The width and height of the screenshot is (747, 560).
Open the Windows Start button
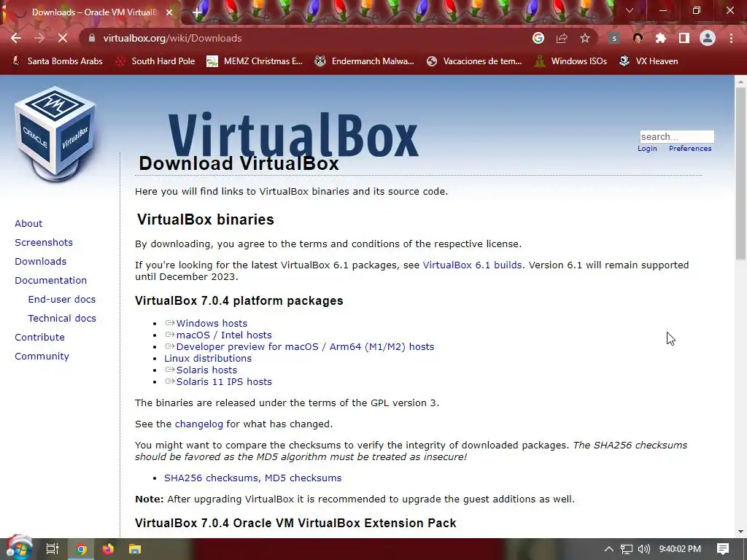coord(19,548)
